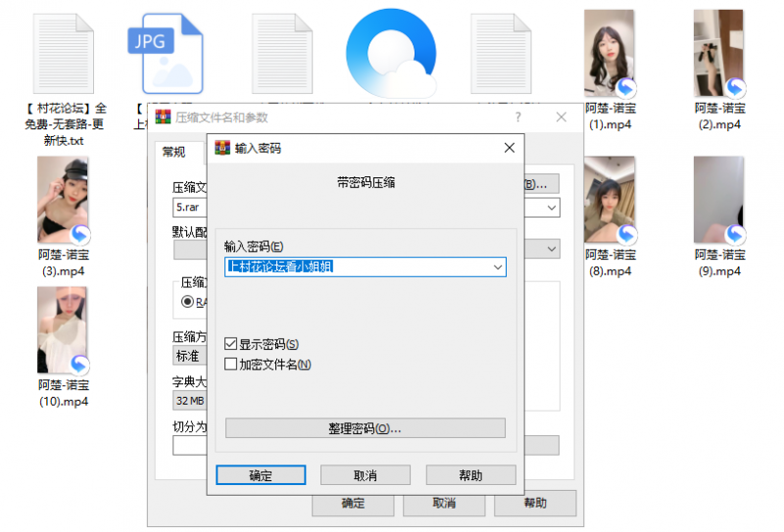
Task: Select the 阿楚-诺宝 (1).mp4 video file
Action: click(609, 54)
